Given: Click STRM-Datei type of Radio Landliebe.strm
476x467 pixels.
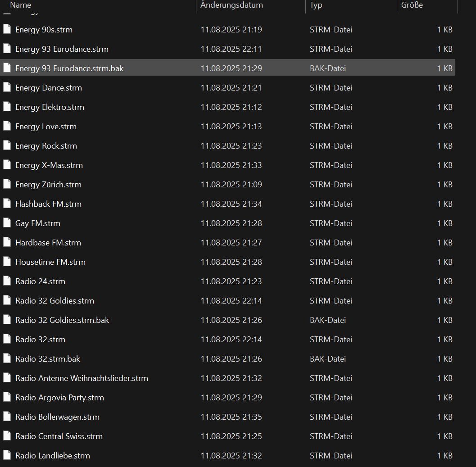Looking at the screenshot, I should click(331, 456).
